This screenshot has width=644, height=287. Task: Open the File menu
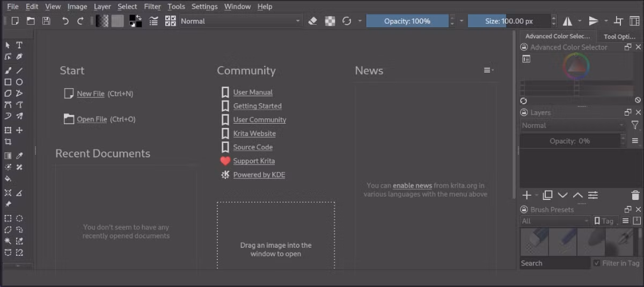[13, 6]
